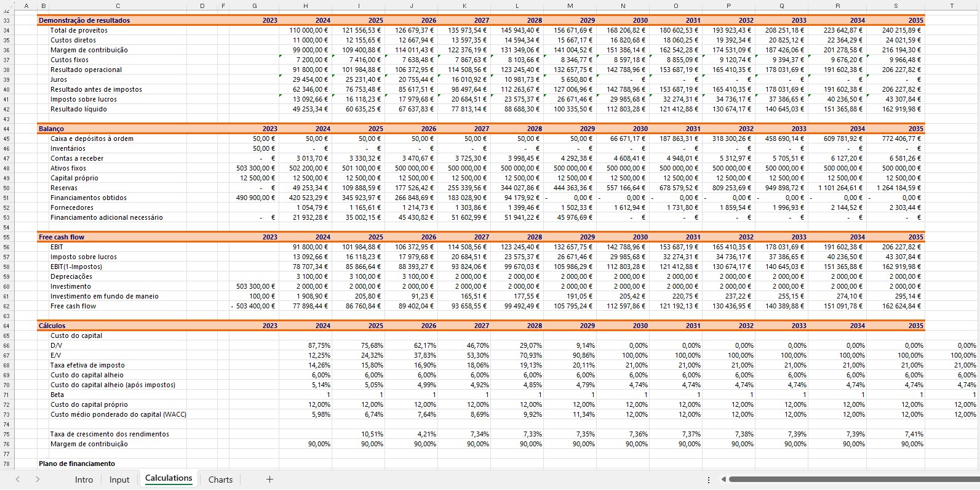
Task: Click the cell with value 490 900,00 €
Action: click(x=254, y=198)
